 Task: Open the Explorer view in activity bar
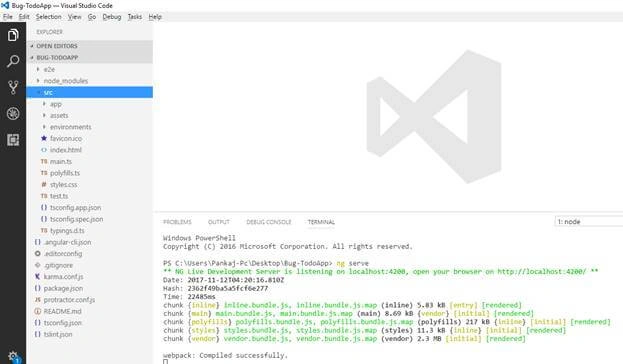[x=13, y=35]
